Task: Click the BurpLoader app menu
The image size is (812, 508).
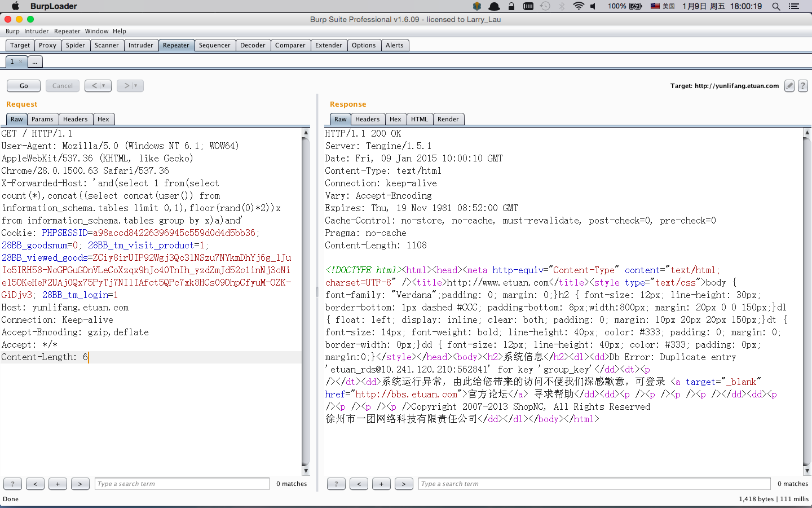Action: (54, 6)
